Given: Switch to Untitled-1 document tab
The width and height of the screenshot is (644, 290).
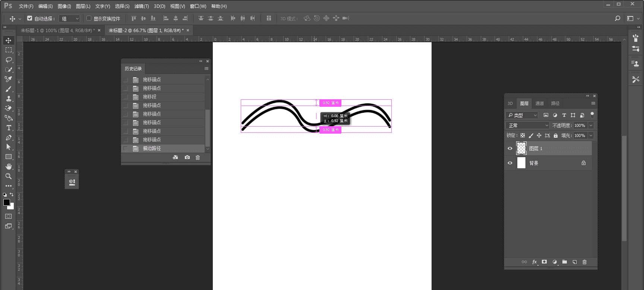Looking at the screenshot, I should tap(57, 30).
